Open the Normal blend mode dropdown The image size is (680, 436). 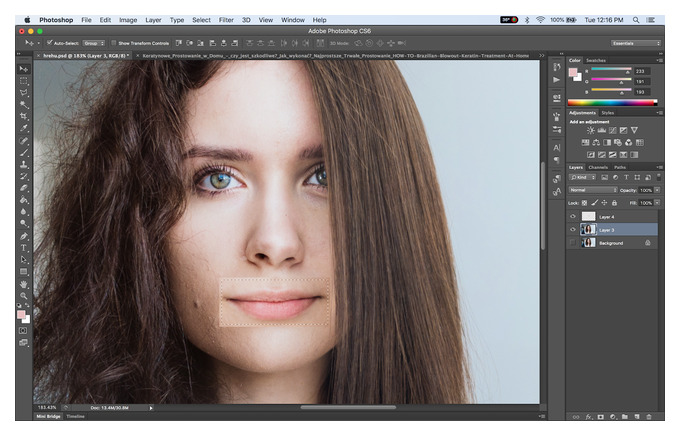[593, 190]
